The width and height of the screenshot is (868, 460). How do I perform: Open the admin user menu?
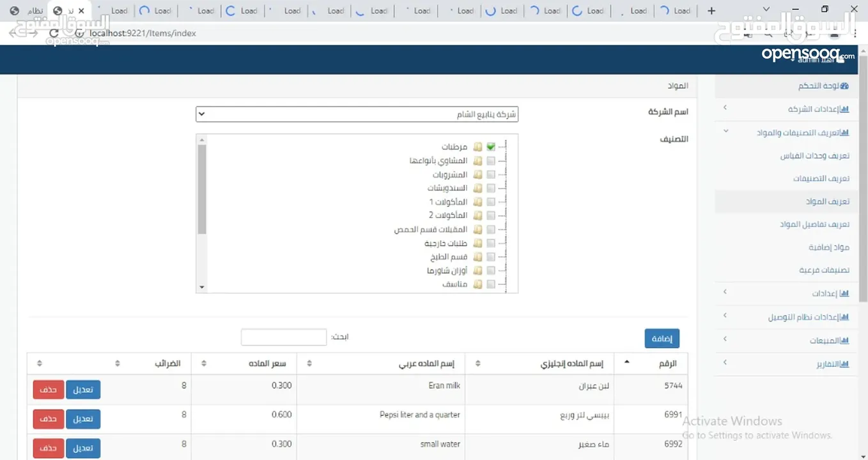coord(818,59)
